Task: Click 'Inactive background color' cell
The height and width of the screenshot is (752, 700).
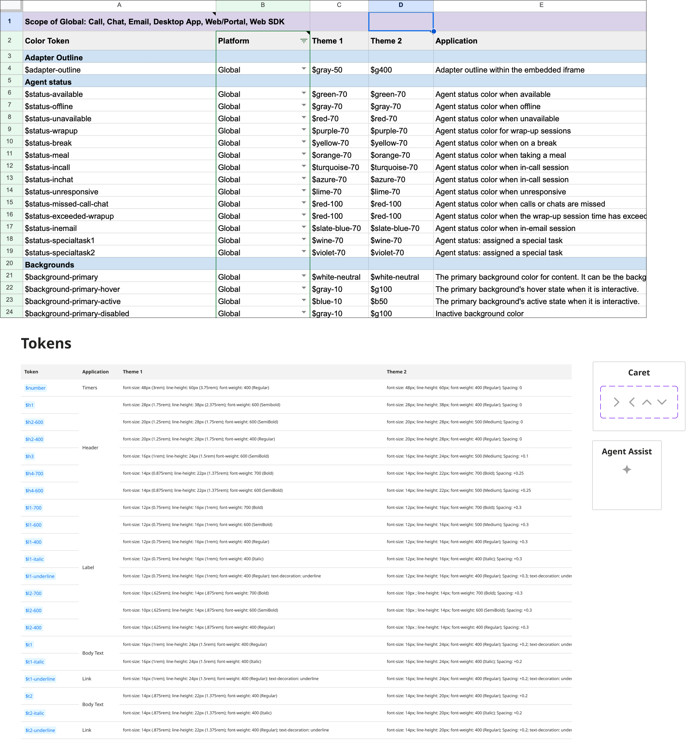Action: click(540, 312)
